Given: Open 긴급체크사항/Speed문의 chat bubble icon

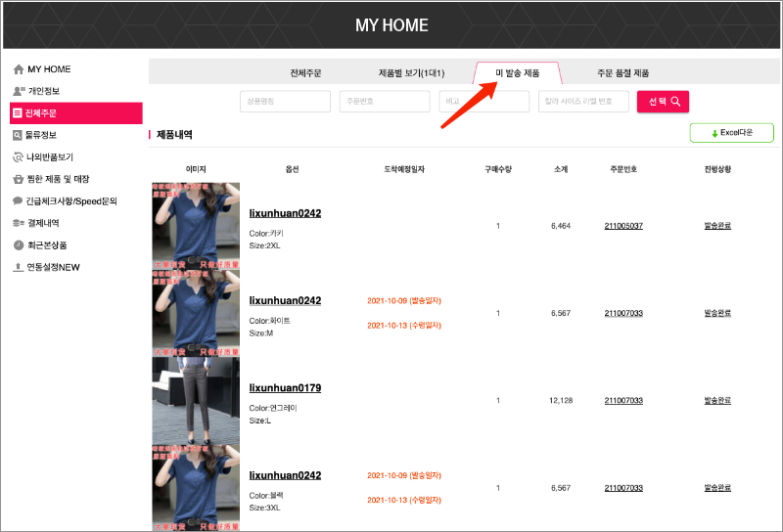Looking at the screenshot, I should [x=18, y=200].
